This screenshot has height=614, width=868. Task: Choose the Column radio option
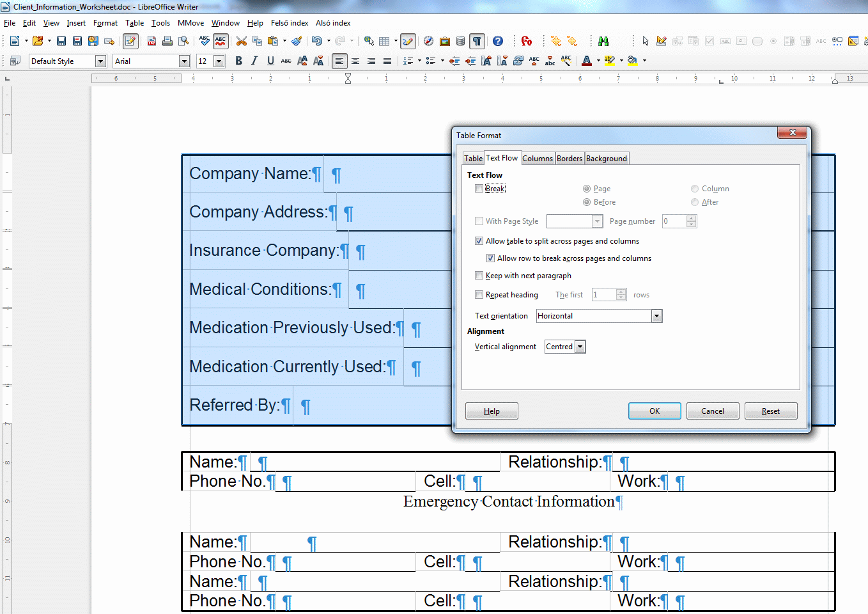[694, 189]
